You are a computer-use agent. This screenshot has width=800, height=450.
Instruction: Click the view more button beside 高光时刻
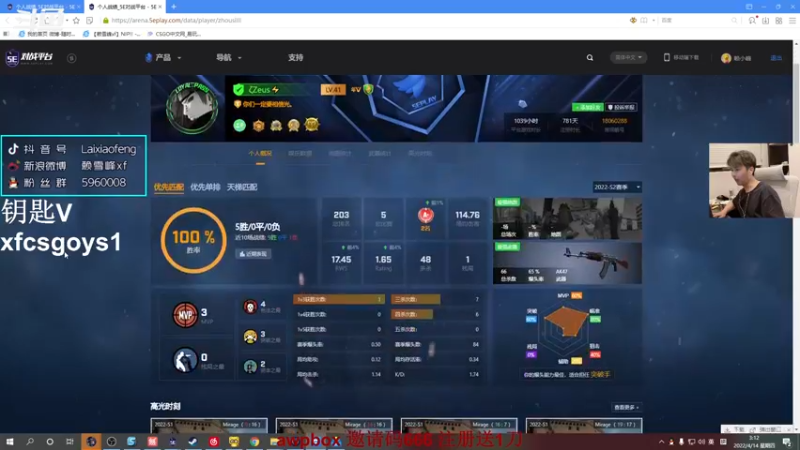[627, 407]
